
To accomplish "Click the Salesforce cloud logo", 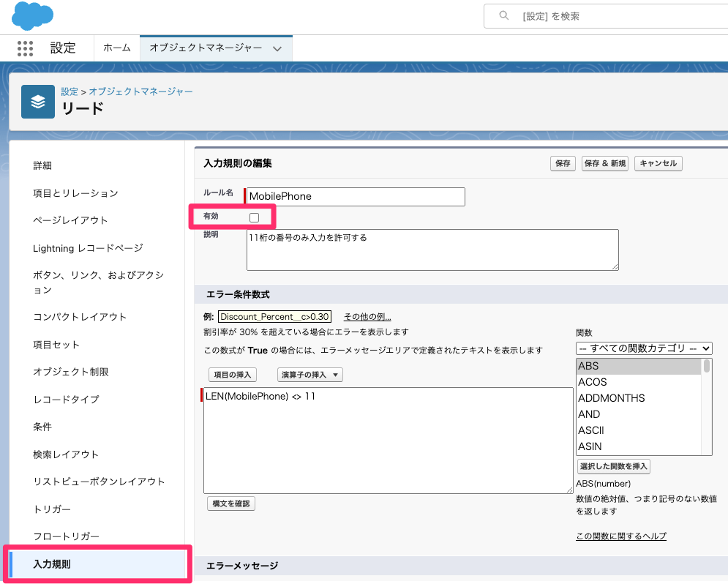I will 33,15.
